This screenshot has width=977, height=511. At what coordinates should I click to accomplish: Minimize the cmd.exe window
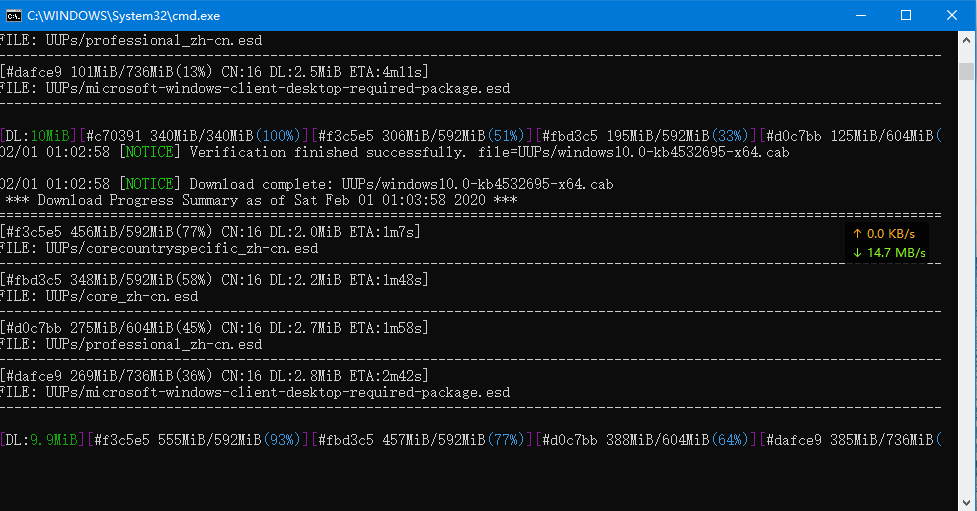click(x=860, y=15)
